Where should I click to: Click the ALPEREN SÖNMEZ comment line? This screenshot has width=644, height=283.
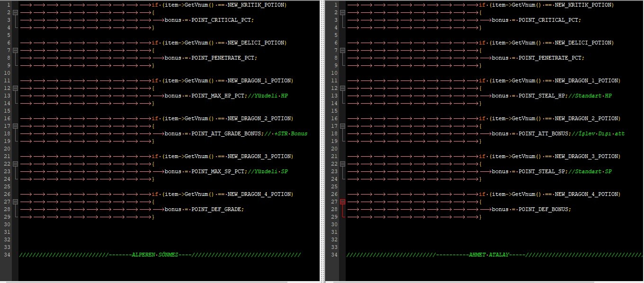160,255
